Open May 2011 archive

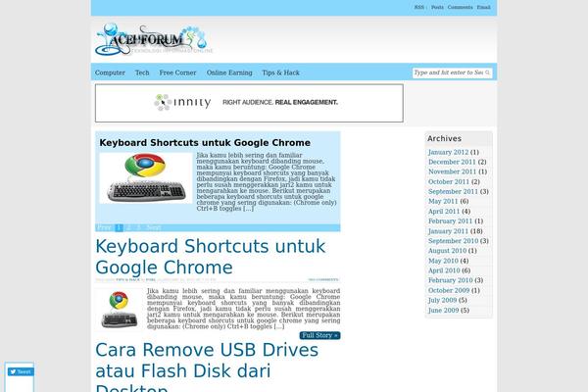[x=443, y=202]
